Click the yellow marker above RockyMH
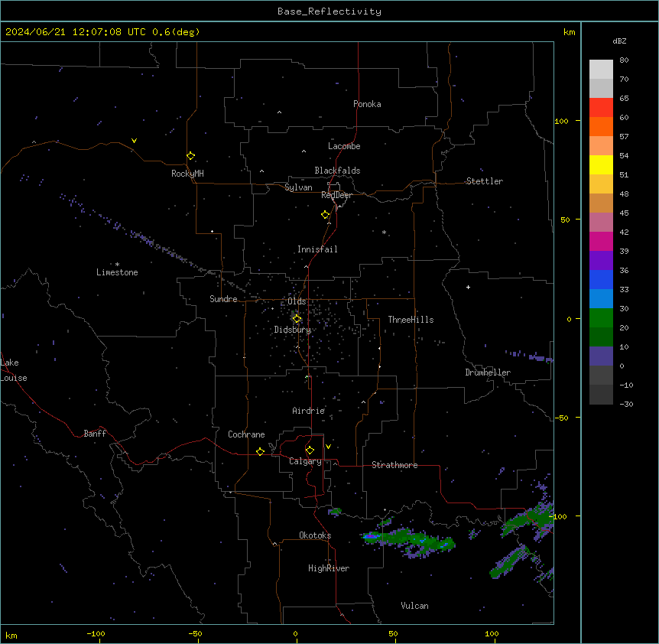Viewport: 659px width, 644px height. (190, 156)
